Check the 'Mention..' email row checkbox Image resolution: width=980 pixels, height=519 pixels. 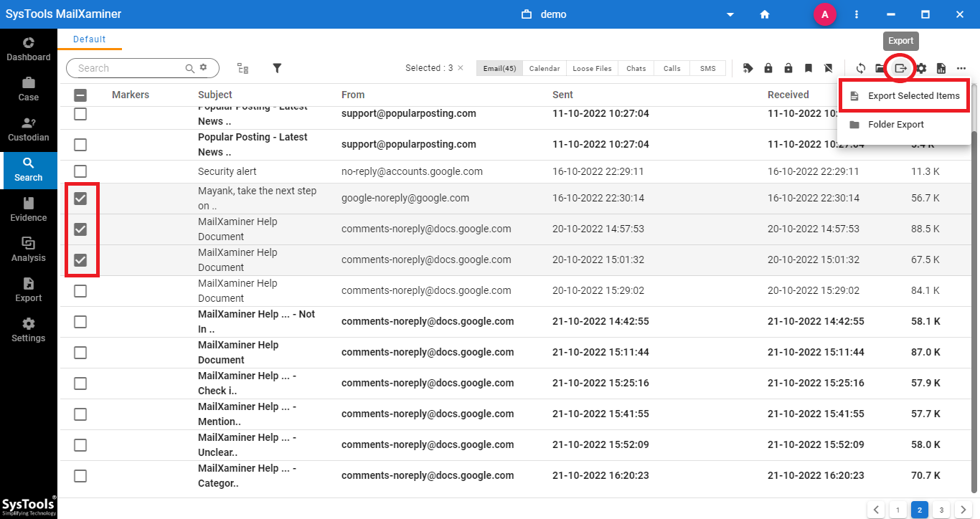80,414
